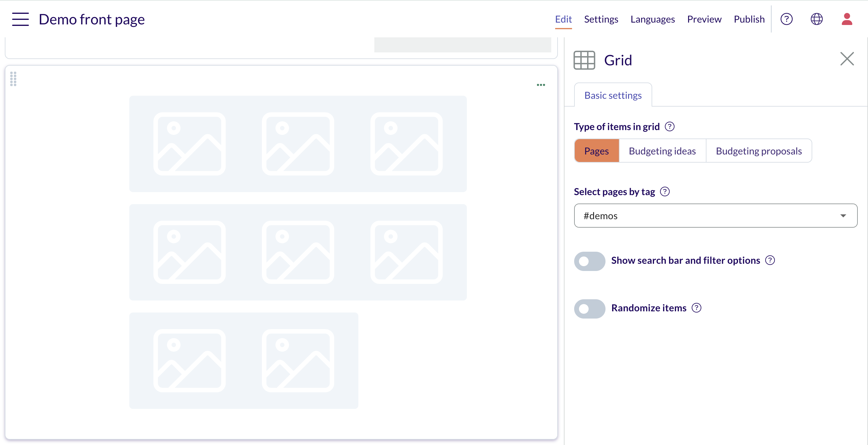Screen dimensions: 868x445
Task: Click second image placeholder in bottom row
Action: [x=298, y=360]
